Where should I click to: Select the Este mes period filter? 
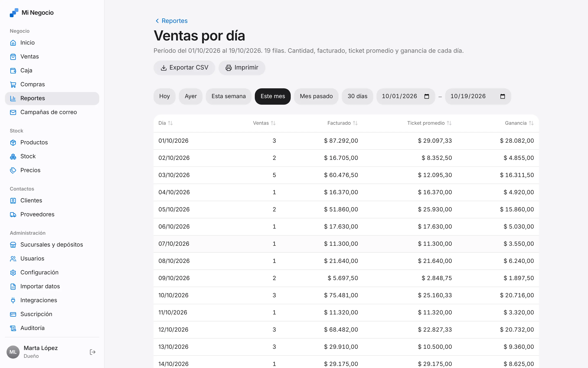coord(273,96)
